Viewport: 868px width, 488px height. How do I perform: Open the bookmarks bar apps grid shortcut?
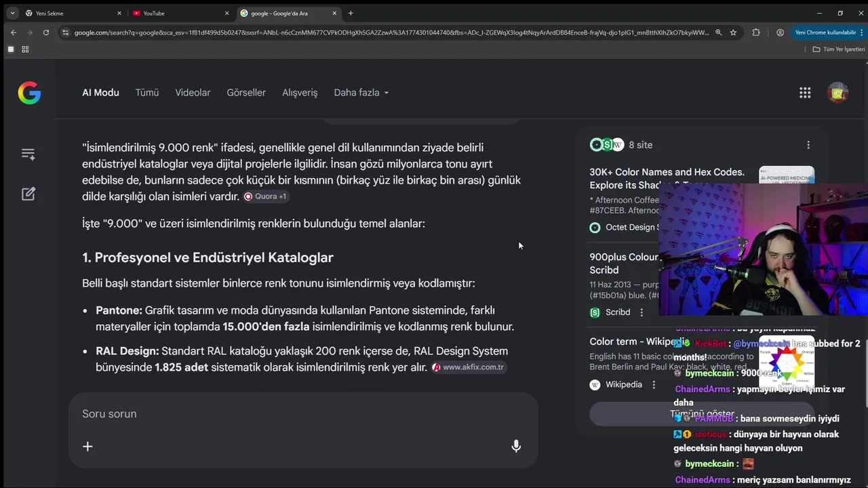tap(25, 49)
